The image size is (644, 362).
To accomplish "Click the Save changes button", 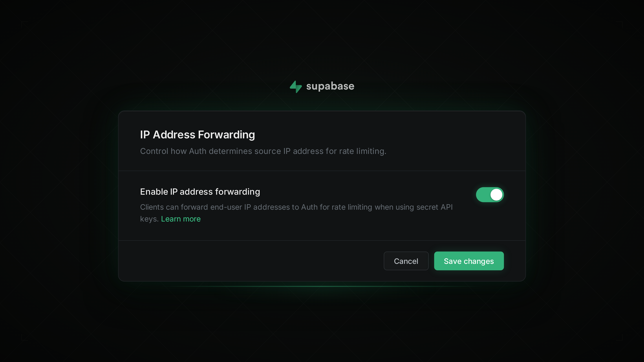I will pyautogui.click(x=469, y=261).
